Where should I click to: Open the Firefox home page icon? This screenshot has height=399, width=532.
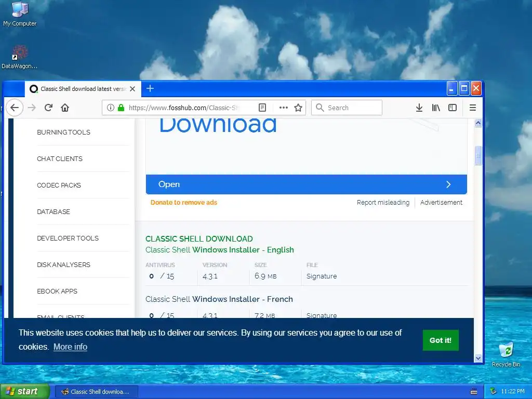[x=65, y=108]
